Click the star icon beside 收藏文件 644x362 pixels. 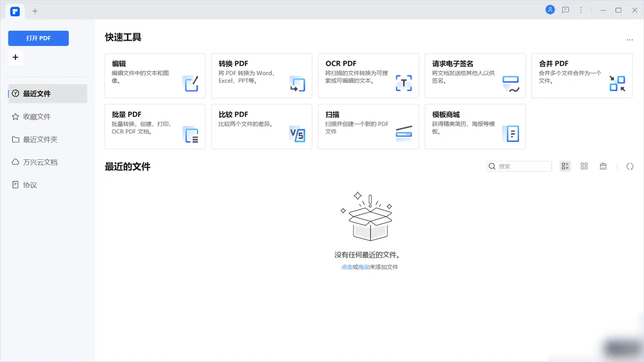(16, 116)
